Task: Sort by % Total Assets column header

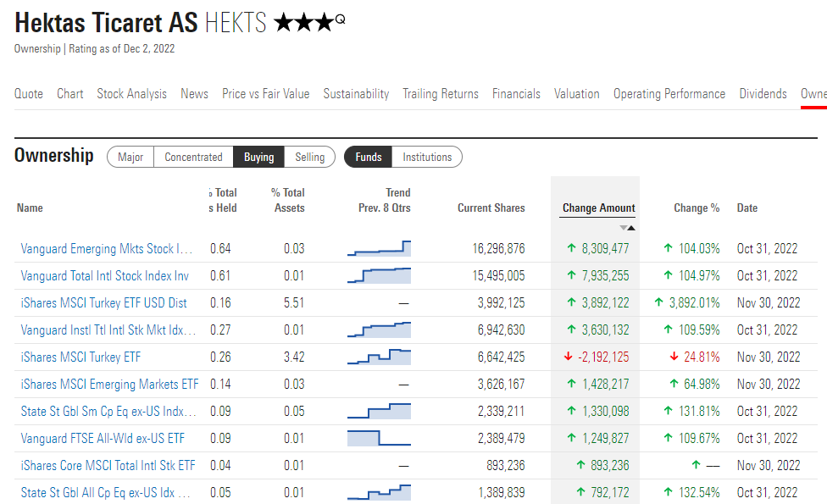Action: click(x=288, y=201)
